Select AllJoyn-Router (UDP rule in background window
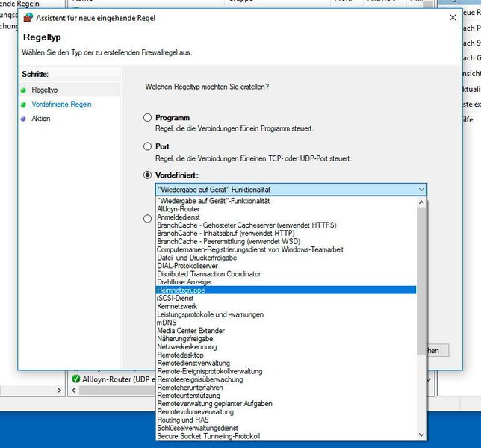481x448 pixels. pos(120,379)
